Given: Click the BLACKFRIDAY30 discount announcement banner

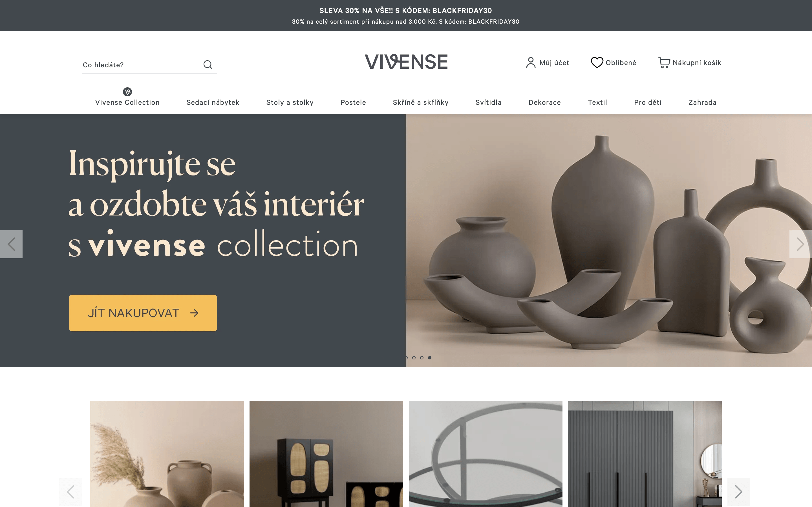Looking at the screenshot, I should (x=406, y=15).
